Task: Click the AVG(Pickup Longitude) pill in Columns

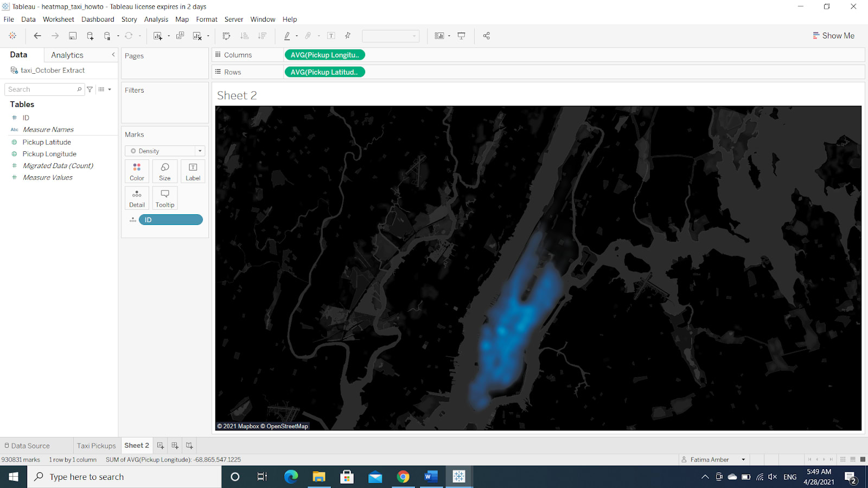Action: tap(324, 55)
